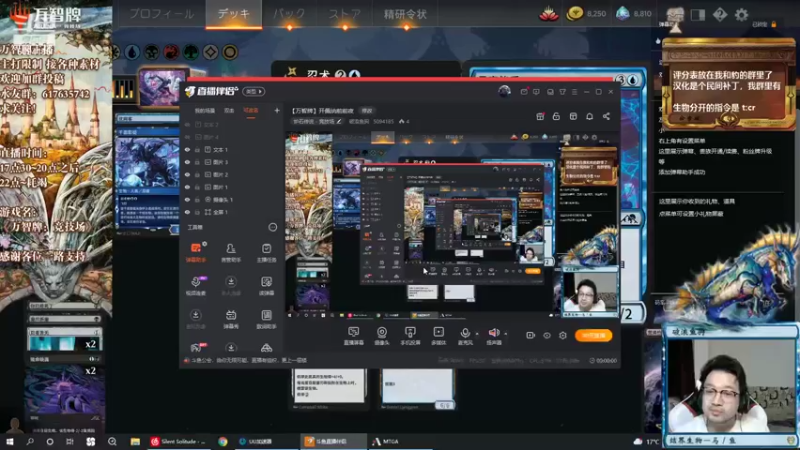800x450 pixels.
Task: Hide the 文本 1 layer
Action: point(187,149)
